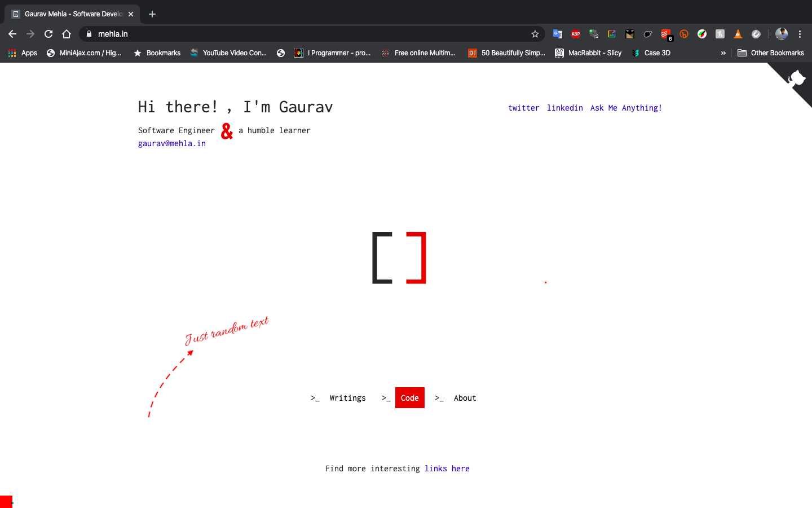The height and width of the screenshot is (508, 812).
Task: Open the Google Translate extension
Action: 558,34
